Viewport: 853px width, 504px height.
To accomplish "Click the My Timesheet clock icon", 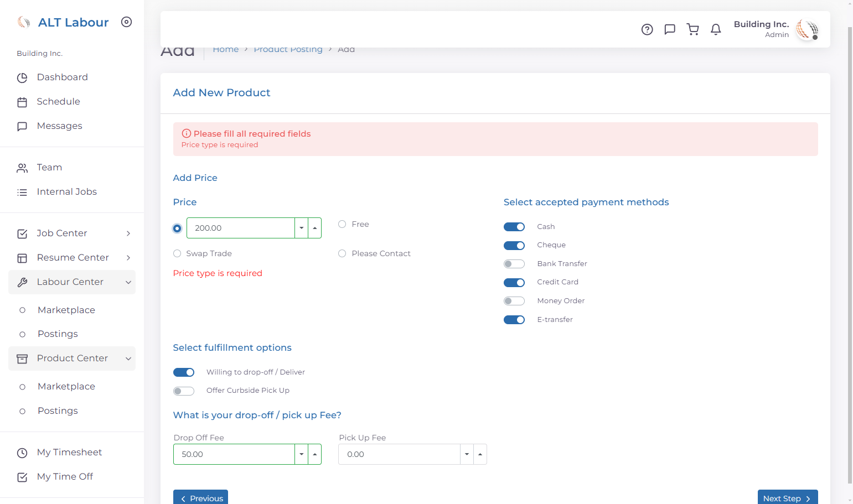I will (22, 453).
